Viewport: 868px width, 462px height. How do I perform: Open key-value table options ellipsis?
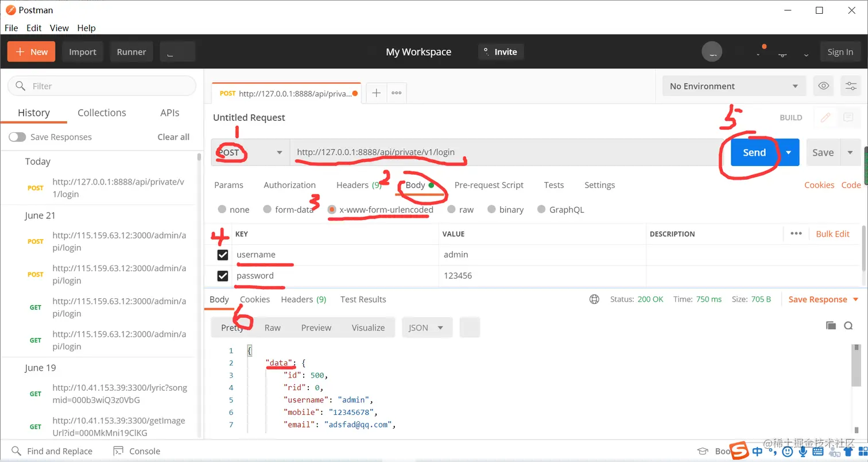pyautogui.click(x=796, y=234)
